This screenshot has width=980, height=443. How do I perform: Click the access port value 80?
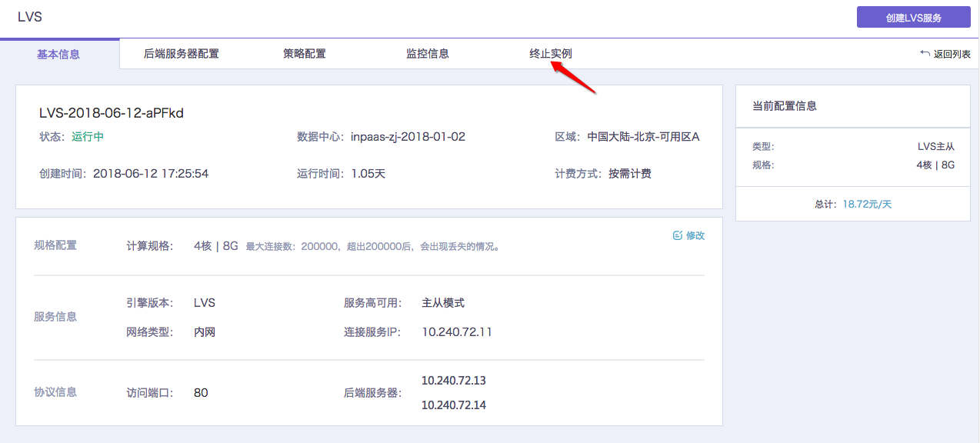(x=201, y=393)
